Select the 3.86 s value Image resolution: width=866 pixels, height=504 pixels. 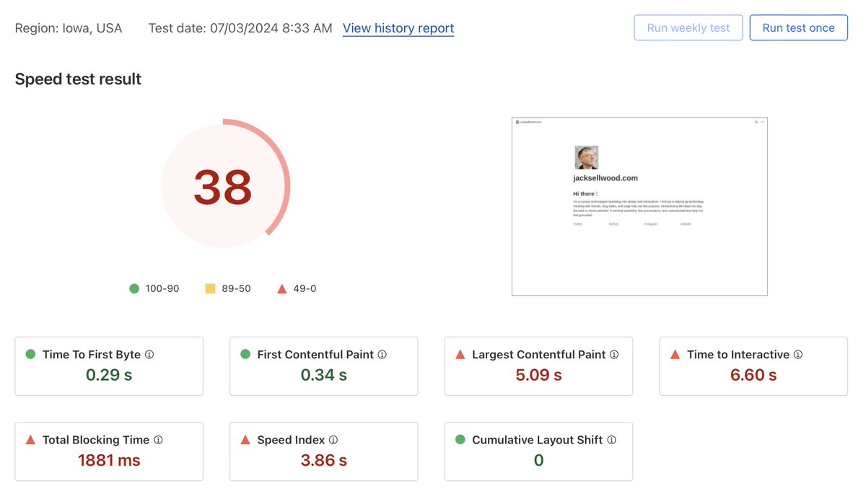[324, 460]
